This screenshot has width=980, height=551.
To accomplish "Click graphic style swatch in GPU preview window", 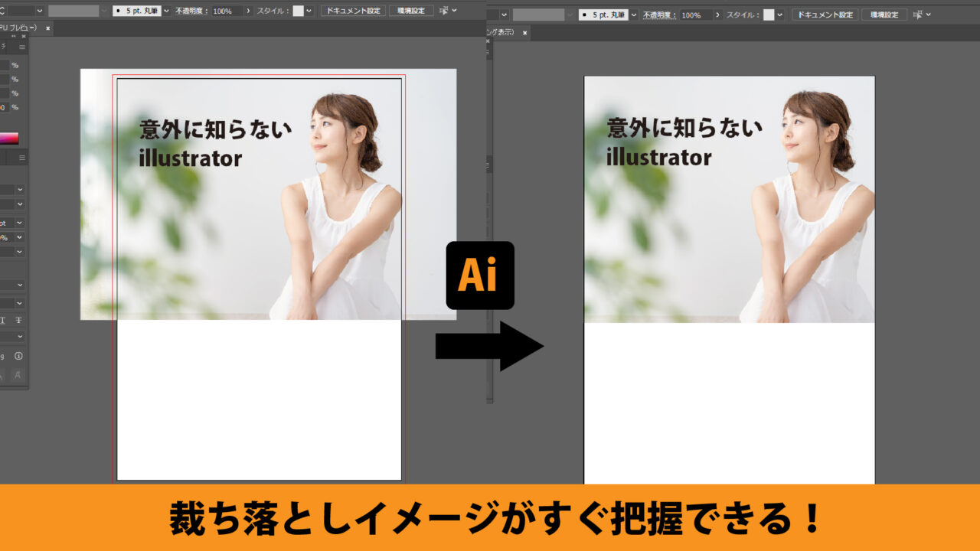I will 298,11.
